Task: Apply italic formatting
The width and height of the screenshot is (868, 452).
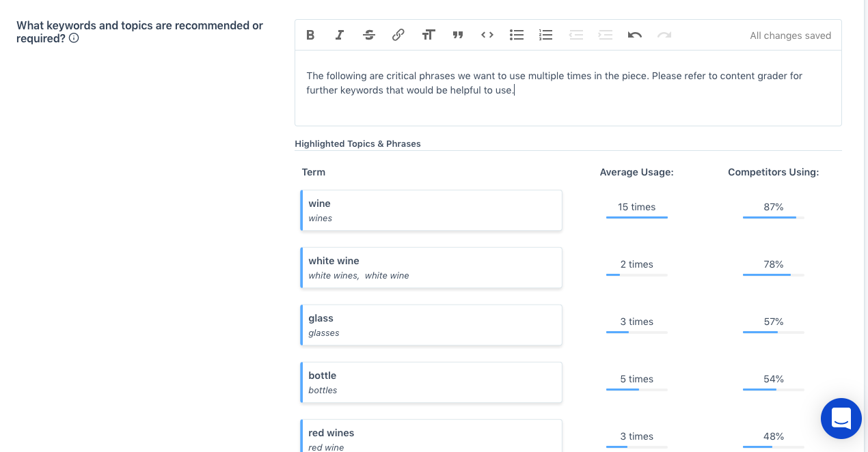Action: tap(339, 35)
